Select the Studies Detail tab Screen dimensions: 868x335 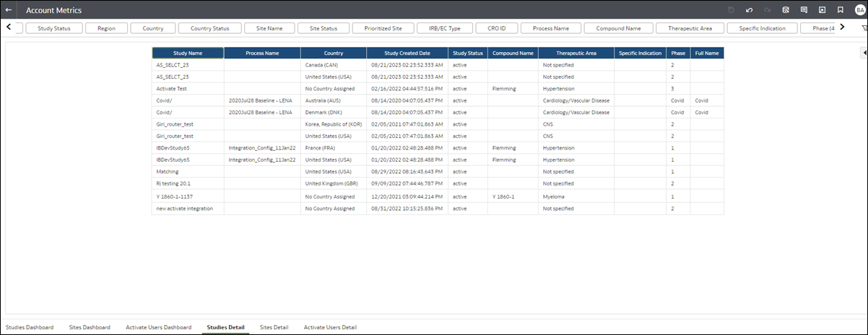(225, 327)
